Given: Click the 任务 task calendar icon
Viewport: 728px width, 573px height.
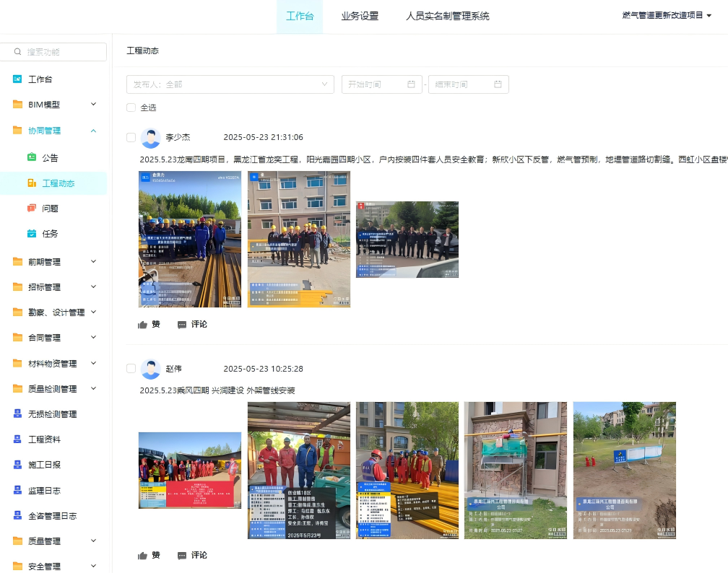Looking at the screenshot, I should click(32, 234).
